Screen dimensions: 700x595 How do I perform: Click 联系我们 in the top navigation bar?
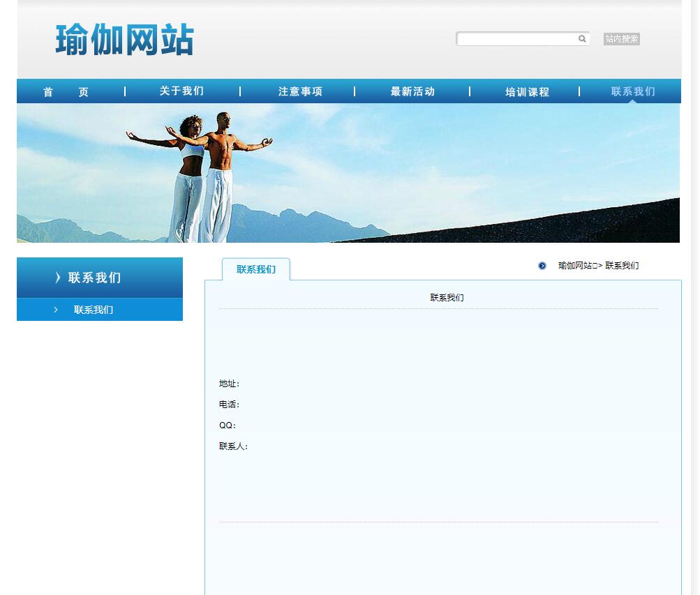pos(633,91)
